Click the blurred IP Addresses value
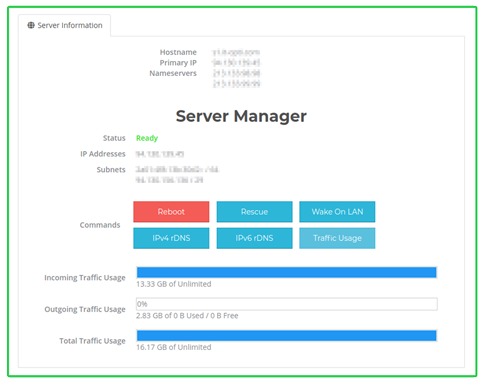 pos(160,154)
